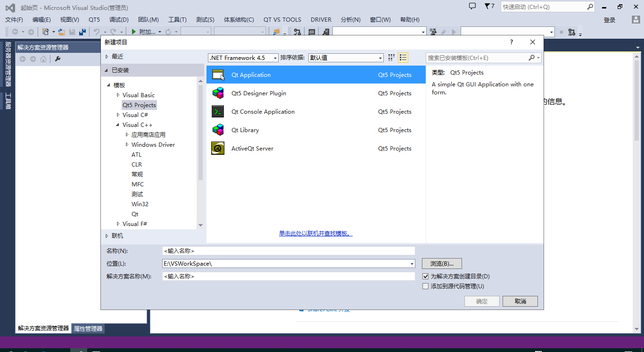Enable 添加到源代码管理 checkbox

pos(426,286)
